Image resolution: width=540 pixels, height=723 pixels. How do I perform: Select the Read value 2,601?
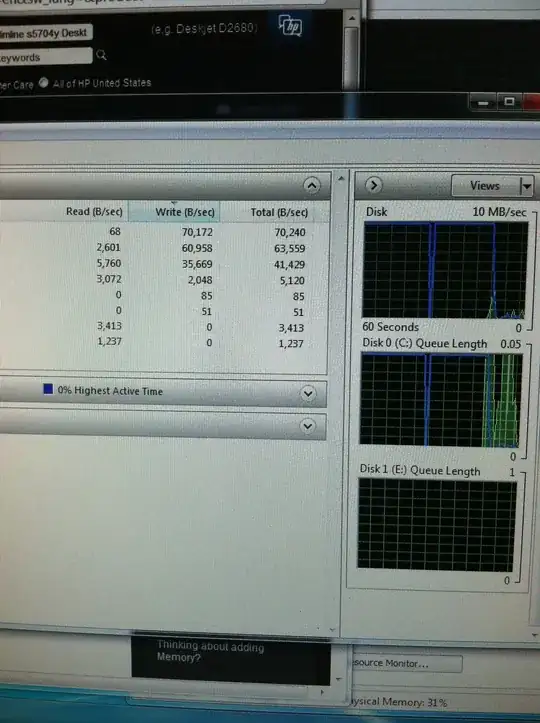point(109,248)
